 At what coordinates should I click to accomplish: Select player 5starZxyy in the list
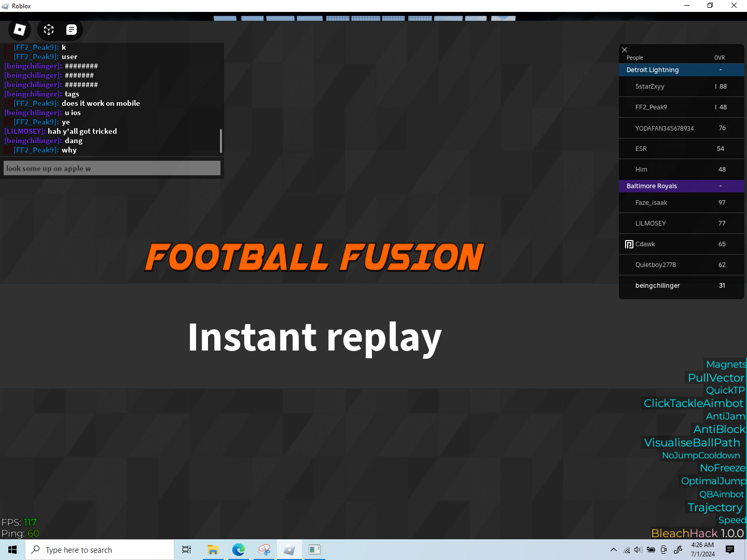click(682, 87)
